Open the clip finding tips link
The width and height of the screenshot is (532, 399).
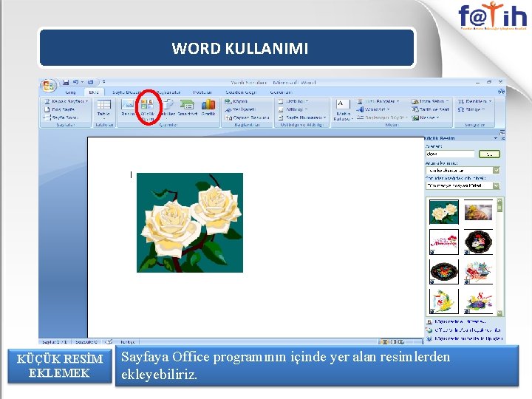(x=468, y=338)
